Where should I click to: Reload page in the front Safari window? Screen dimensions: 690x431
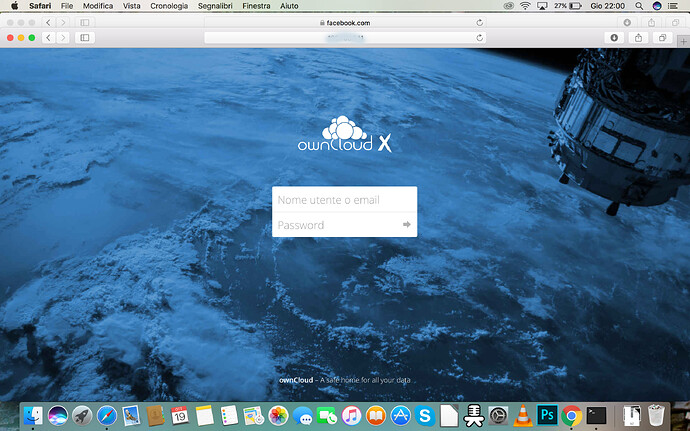click(x=480, y=38)
